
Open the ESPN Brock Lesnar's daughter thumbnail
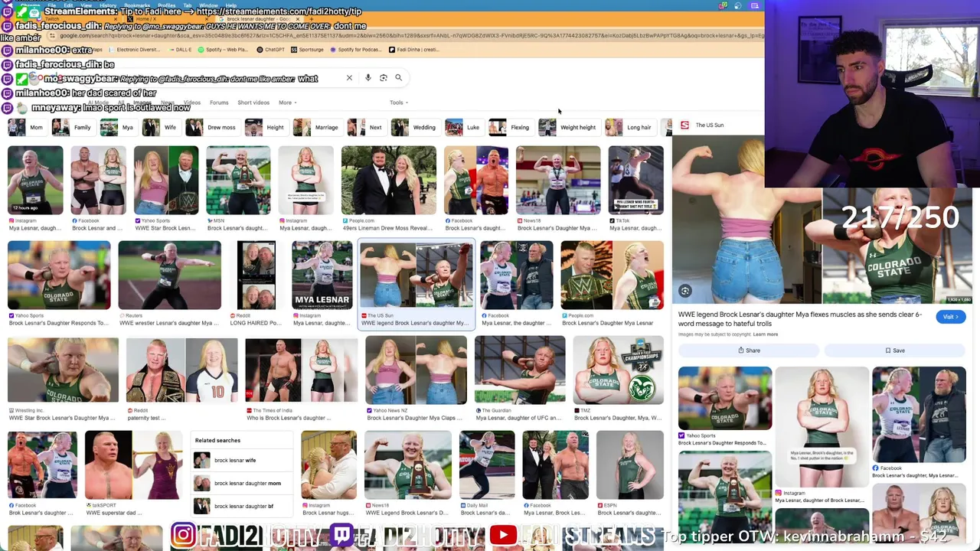click(630, 465)
